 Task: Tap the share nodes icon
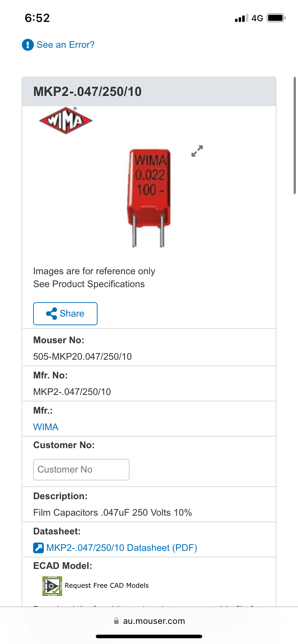click(51, 314)
